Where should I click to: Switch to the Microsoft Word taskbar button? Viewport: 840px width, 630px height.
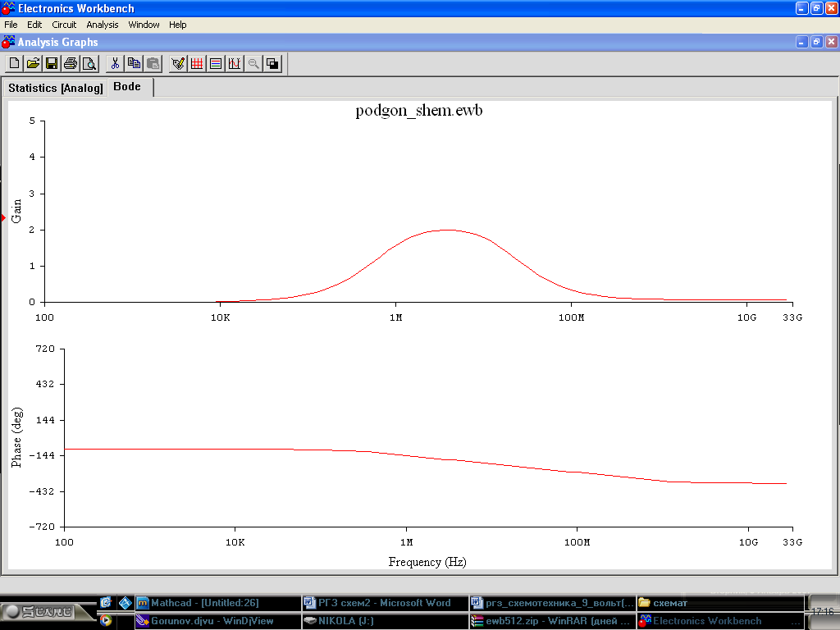click(x=384, y=603)
